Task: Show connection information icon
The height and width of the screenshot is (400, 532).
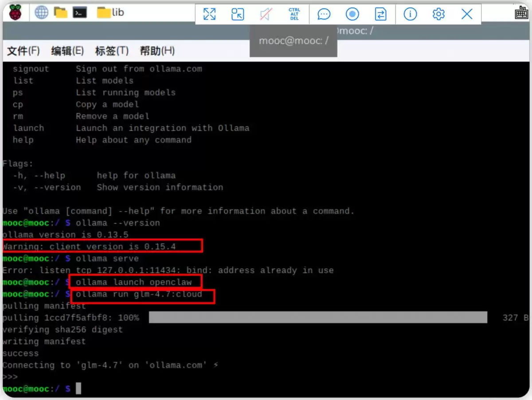Action: pos(410,14)
